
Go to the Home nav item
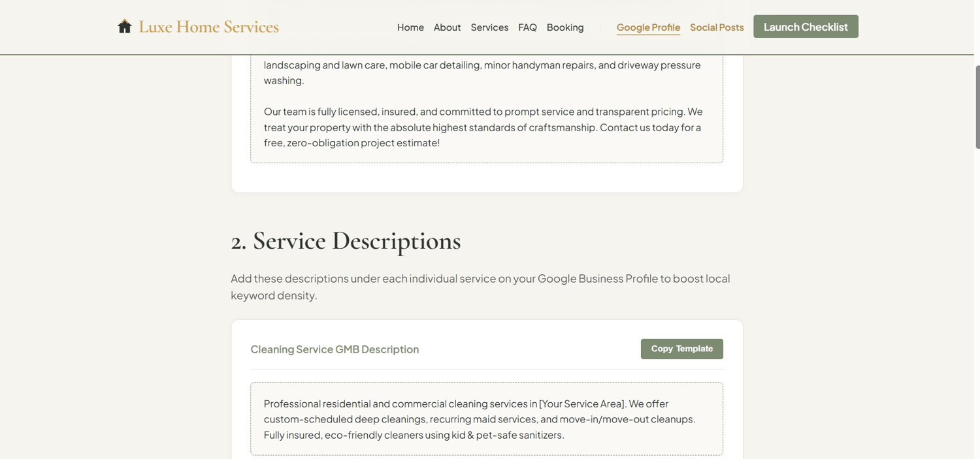pos(410,27)
